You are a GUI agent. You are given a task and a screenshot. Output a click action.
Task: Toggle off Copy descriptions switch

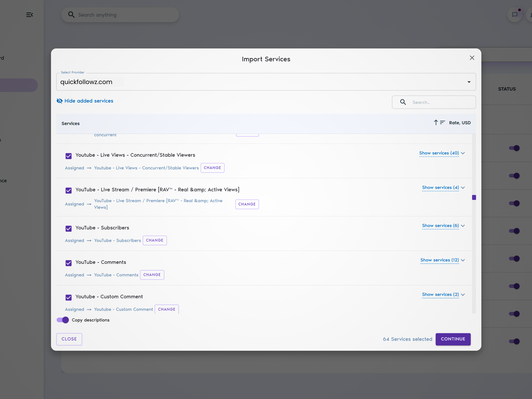63,320
